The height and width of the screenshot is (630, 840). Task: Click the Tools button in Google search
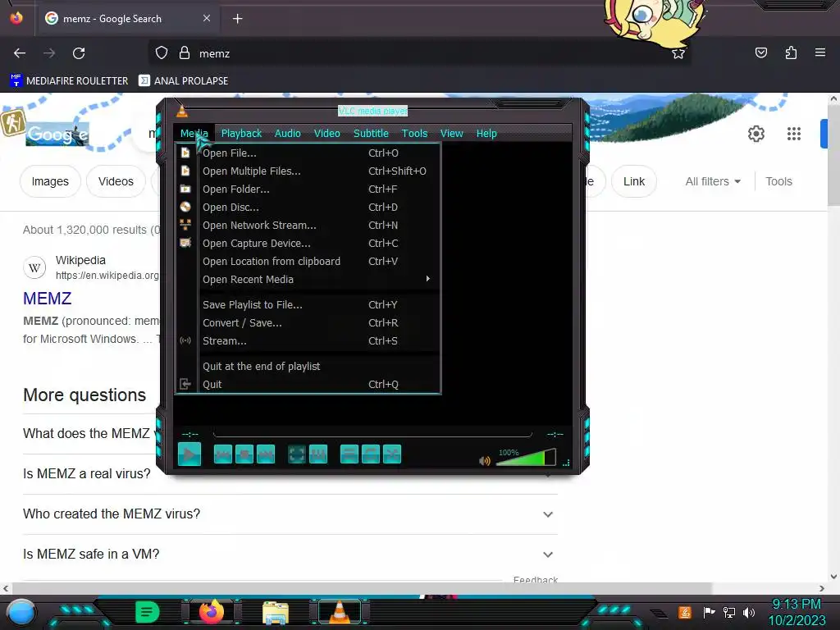tap(778, 181)
